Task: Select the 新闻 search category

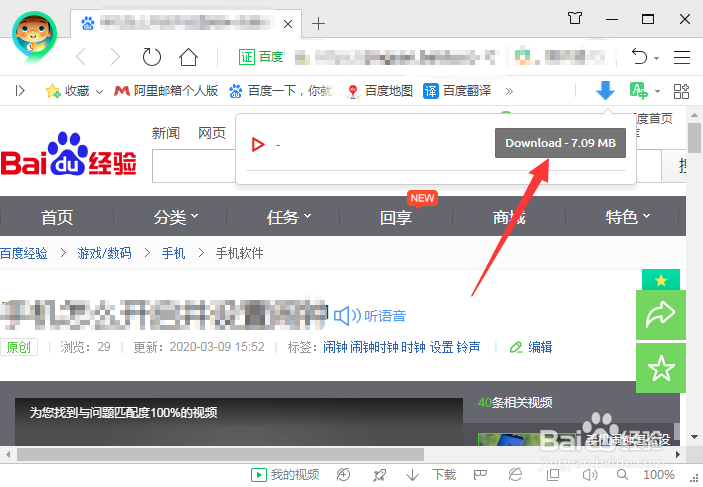Action: 165,133
